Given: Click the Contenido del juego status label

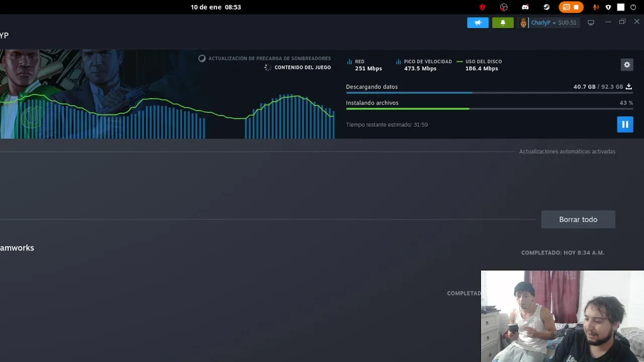Looking at the screenshot, I should pyautogui.click(x=302, y=67).
